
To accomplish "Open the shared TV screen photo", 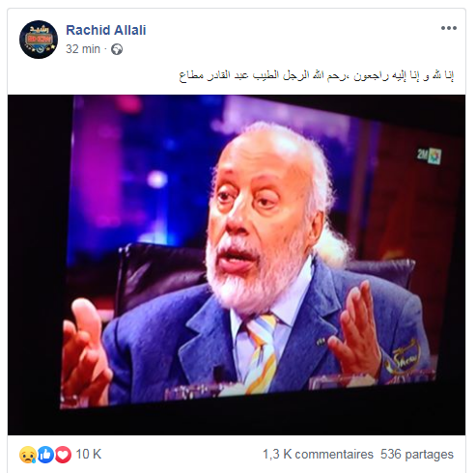I will click(237, 264).
